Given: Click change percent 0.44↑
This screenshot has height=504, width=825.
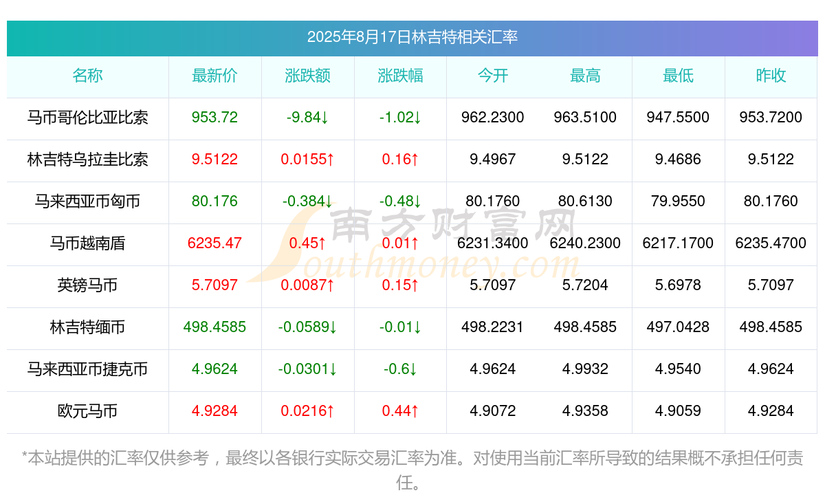Looking at the screenshot, I should pyautogui.click(x=400, y=411).
